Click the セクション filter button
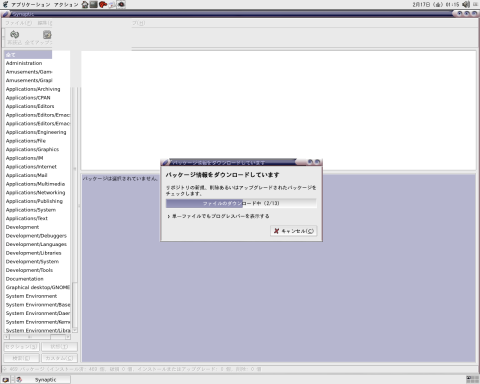The image size is (480, 384). (x=22, y=347)
